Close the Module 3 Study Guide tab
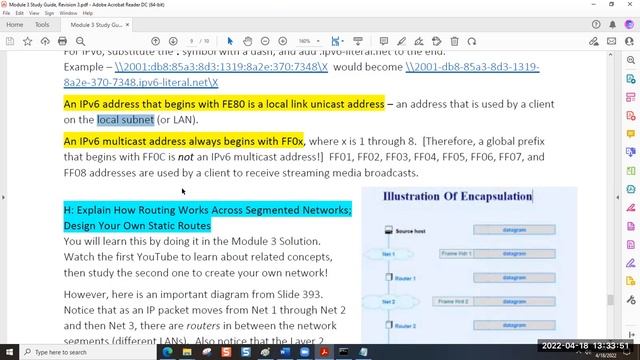Screen dimensions: 640x360 (x=127, y=25)
